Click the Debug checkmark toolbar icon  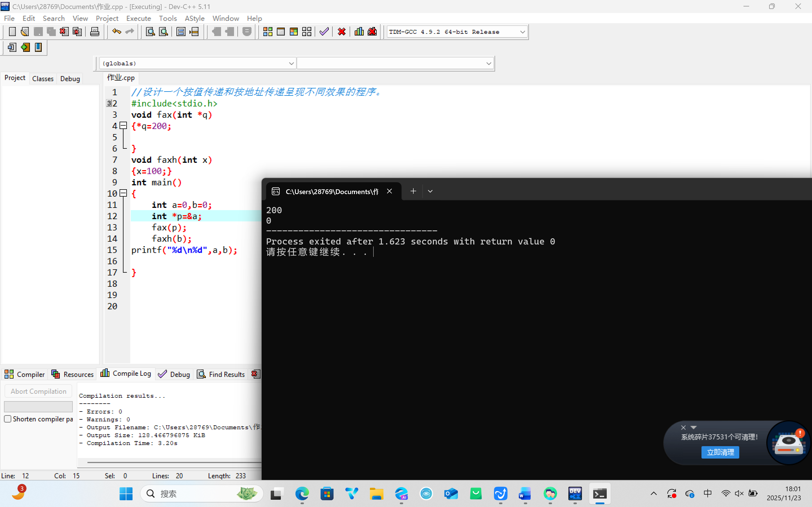(x=324, y=32)
